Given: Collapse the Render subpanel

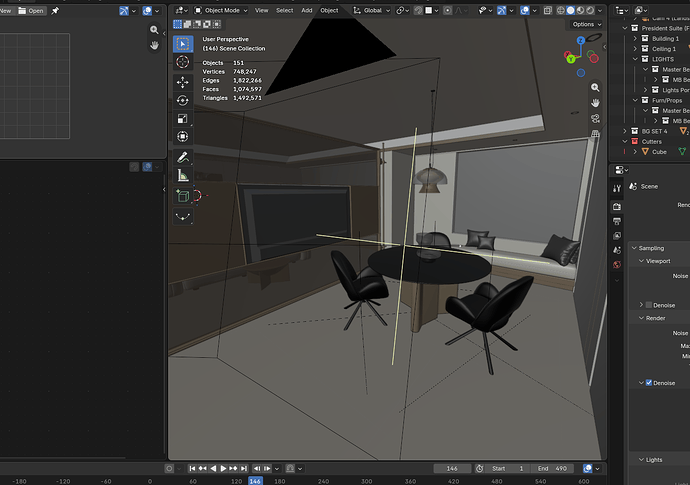Looking at the screenshot, I should click(x=642, y=318).
